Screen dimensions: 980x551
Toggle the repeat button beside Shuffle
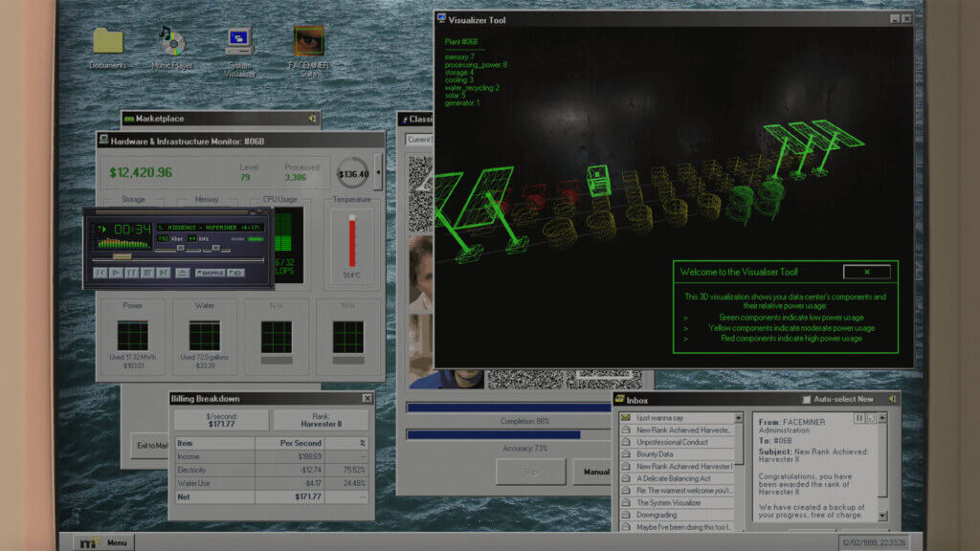(x=235, y=273)
